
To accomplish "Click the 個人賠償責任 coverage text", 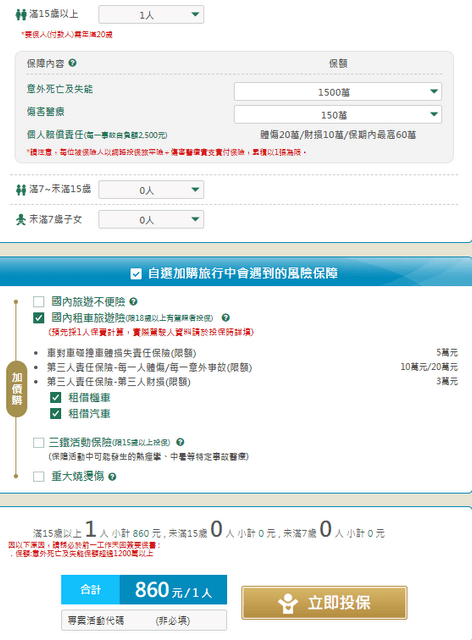I will (x=97, y=135).
